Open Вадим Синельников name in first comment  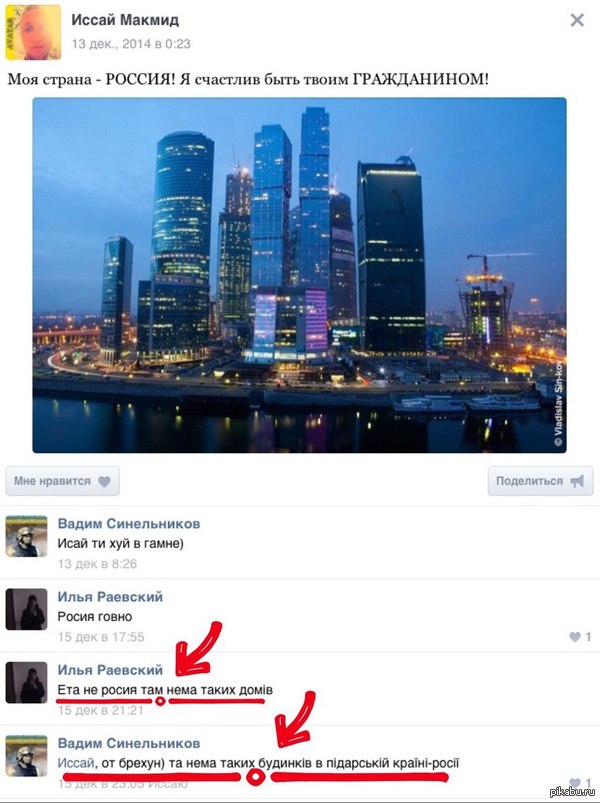128,523
